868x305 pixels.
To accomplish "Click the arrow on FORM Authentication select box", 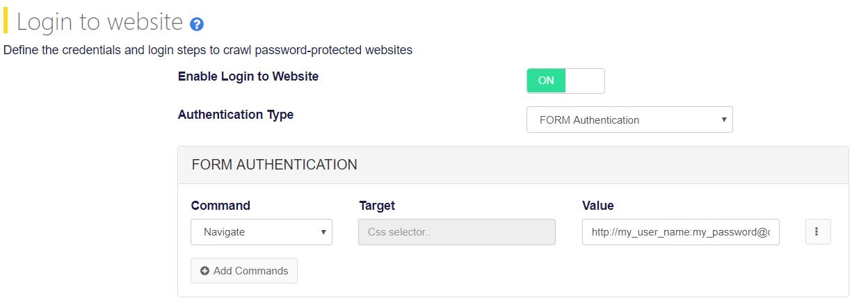I will [724, 119].
